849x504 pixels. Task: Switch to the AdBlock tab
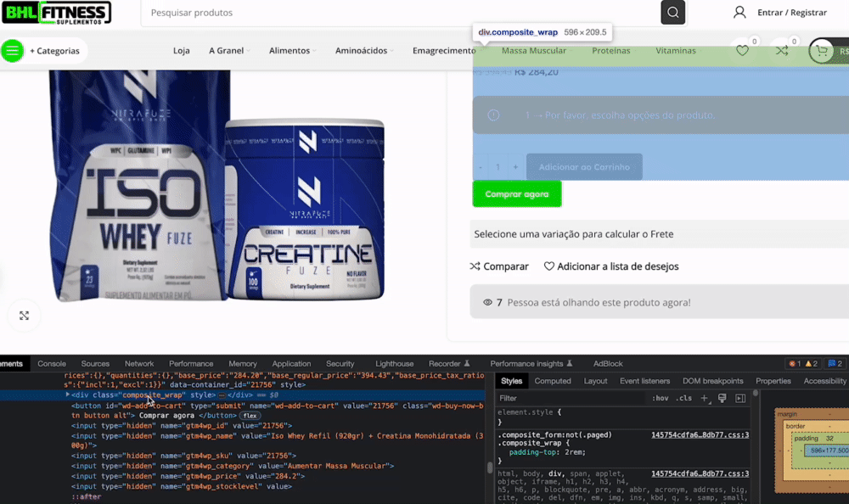click(x=608, y=364)
